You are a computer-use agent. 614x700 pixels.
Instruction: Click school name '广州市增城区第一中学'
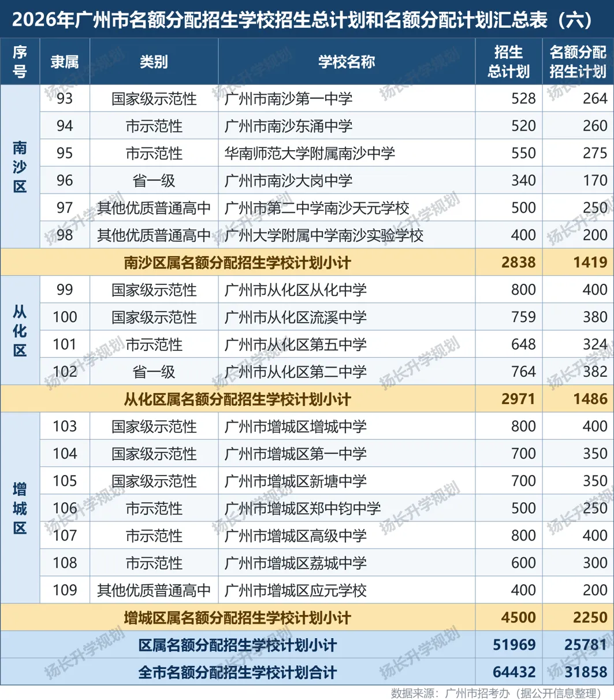pos(295,454)
